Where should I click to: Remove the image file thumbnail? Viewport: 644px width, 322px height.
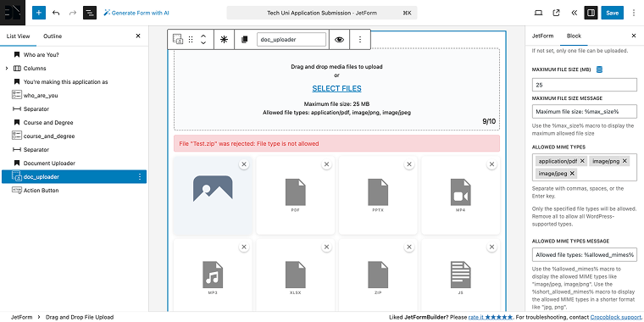coord(244,164)
